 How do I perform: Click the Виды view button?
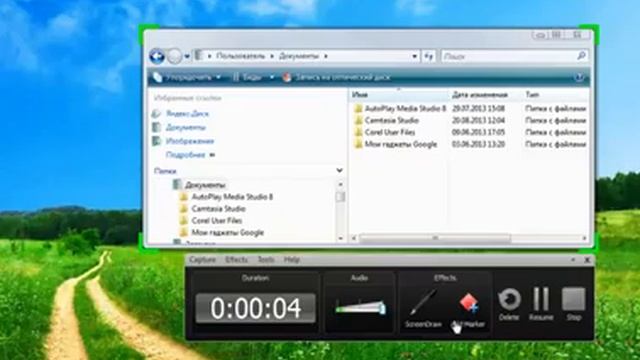pyautogui.click(x=252, y=77)
